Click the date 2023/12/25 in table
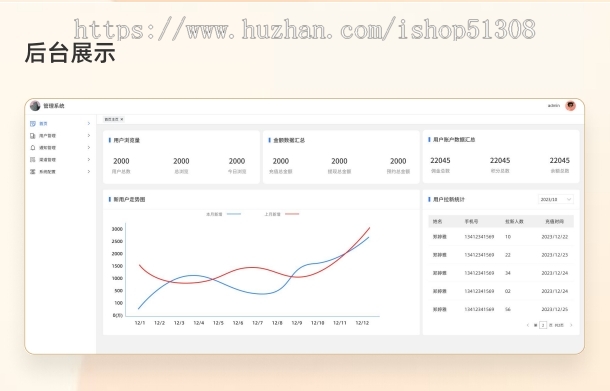 coord(554,309)
